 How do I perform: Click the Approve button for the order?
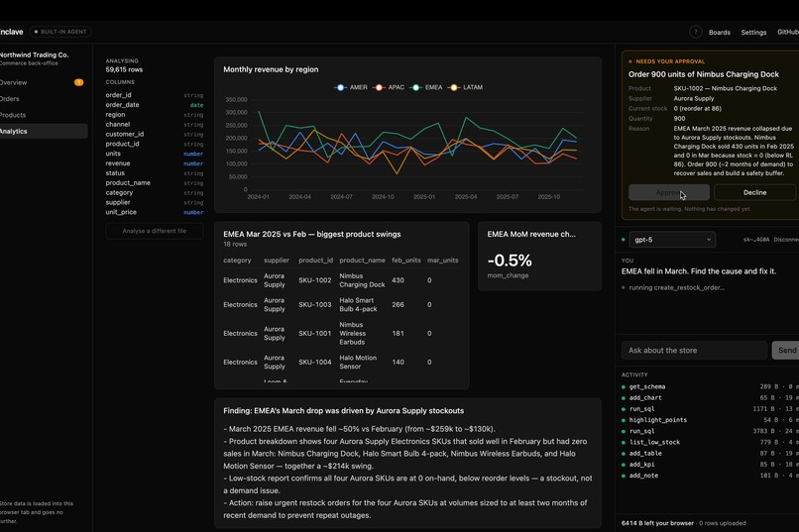(x=668, y=192)
